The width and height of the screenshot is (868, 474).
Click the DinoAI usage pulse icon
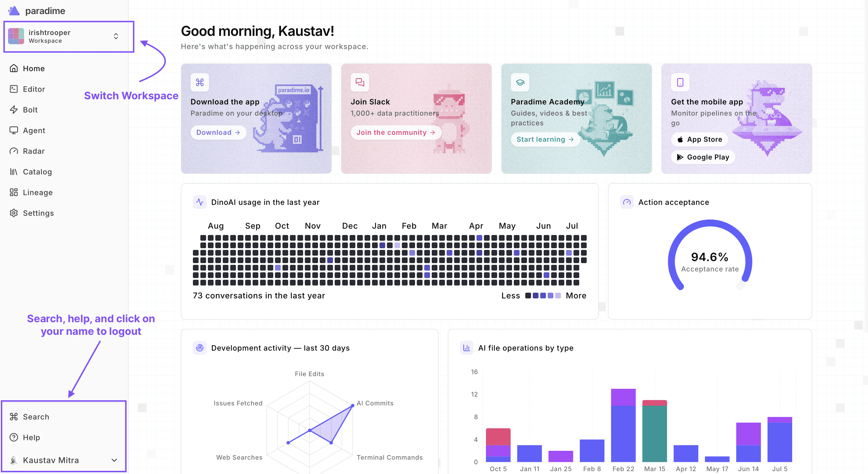(x=200, y=202)
